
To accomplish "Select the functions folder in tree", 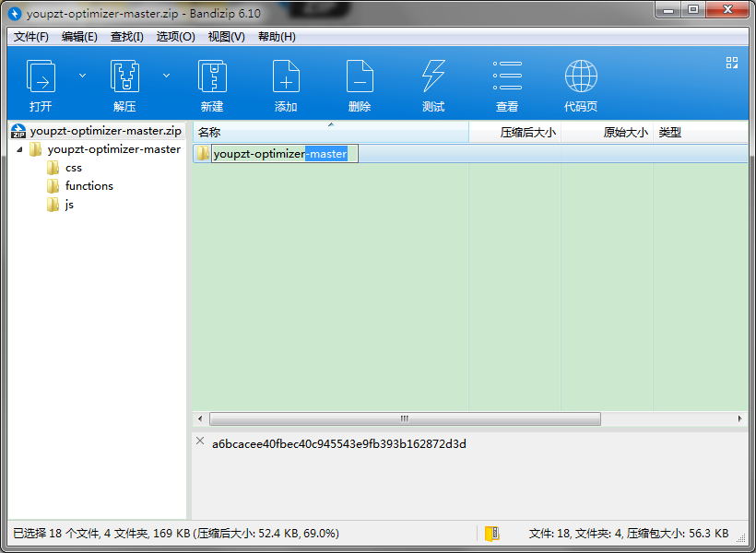I will tap(89, 186).
